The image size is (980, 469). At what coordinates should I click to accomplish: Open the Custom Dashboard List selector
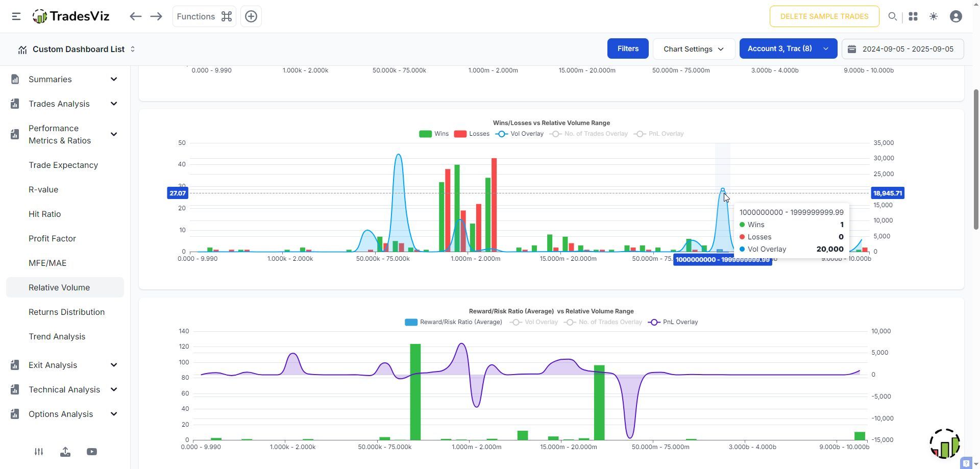click(x=77, y=49)
